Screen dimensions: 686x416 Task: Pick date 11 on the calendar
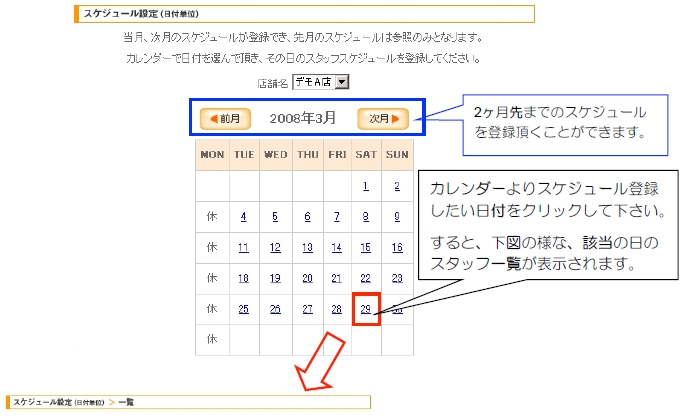coord(243,248)
